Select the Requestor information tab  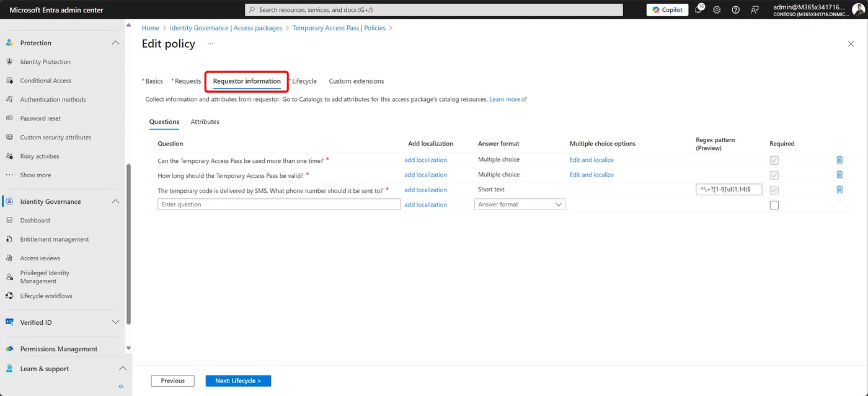[247, 81]
